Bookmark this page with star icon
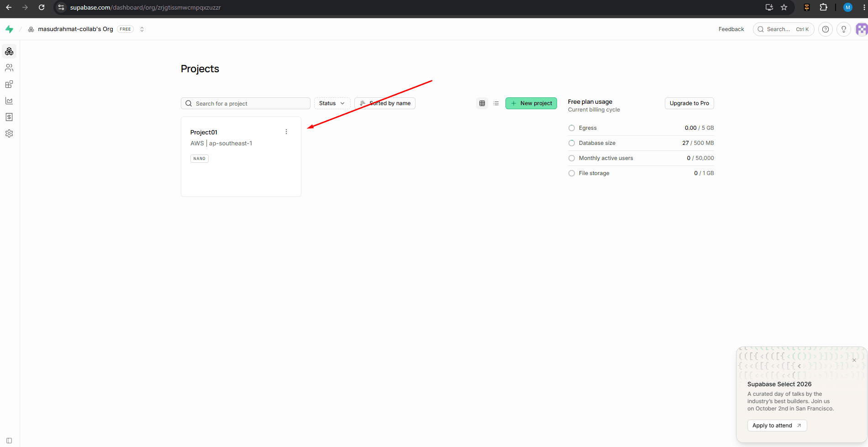 point(784,7)
